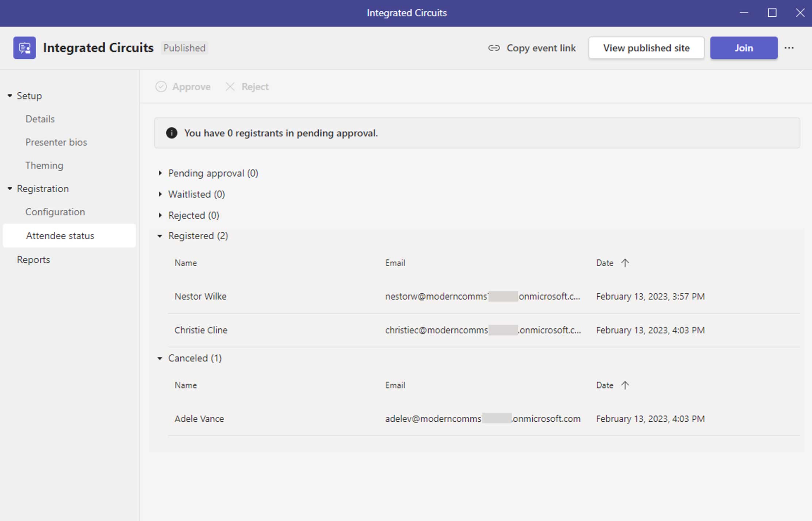Navigate to Setup Details section
The height and width of the screenshot is (521, 812).
(x=40, y=118)
